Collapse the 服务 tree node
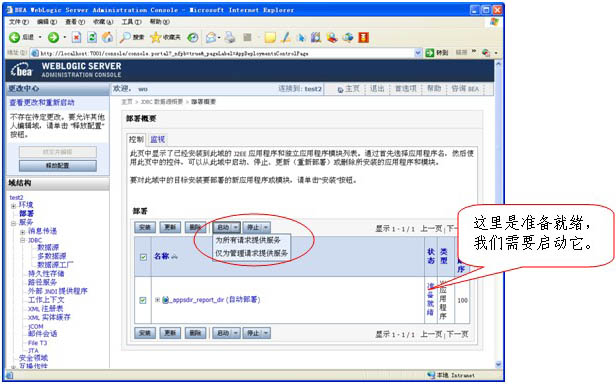The width and height of the screenshot is (616, 385). (x=14, y=223)
